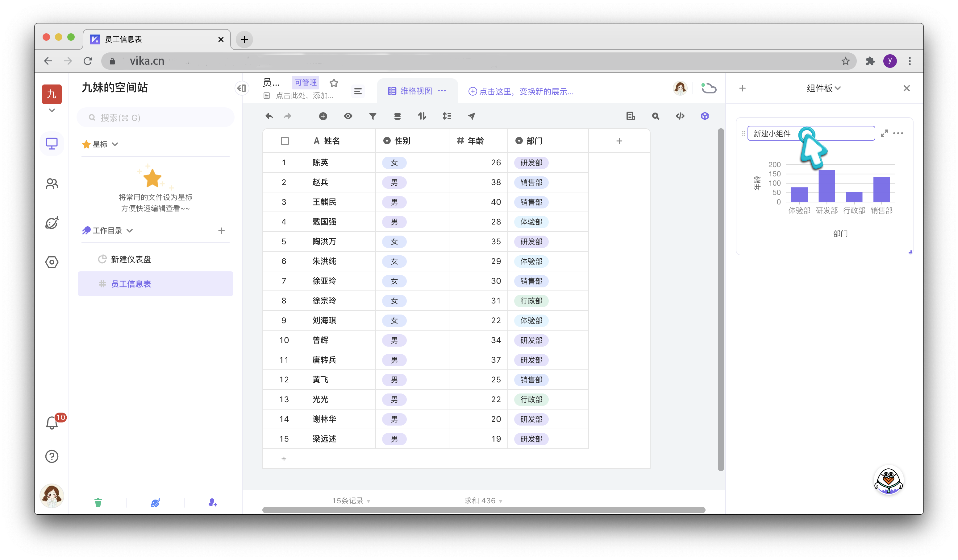Open the trash bin in sidebar footer
This screenshot has width=958, height=560.
(98, 503)
